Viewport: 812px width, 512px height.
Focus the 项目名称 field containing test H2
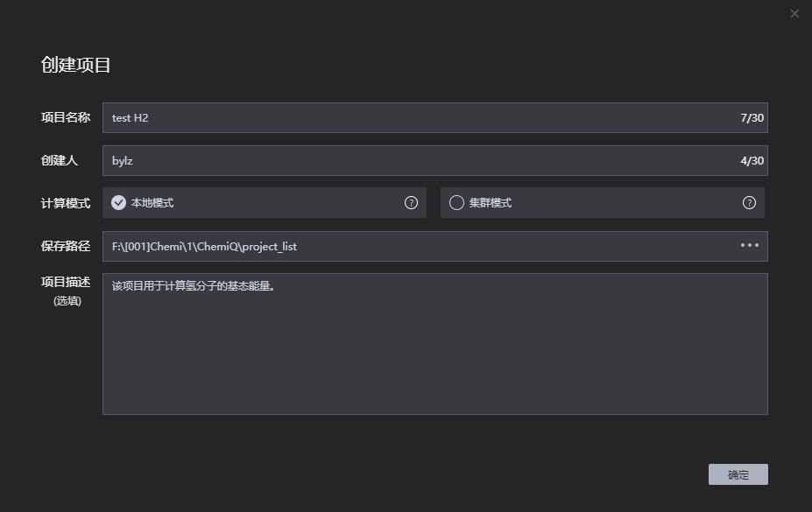(x=435, y=118)
